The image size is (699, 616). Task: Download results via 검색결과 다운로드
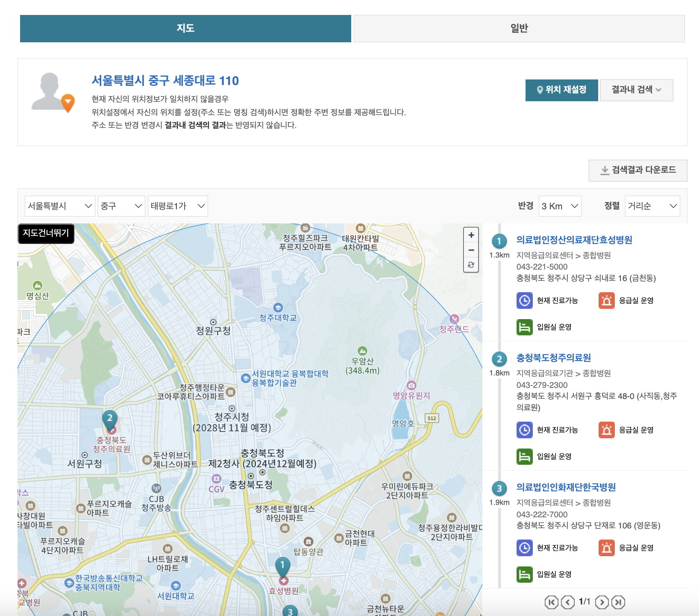point(638,170)
